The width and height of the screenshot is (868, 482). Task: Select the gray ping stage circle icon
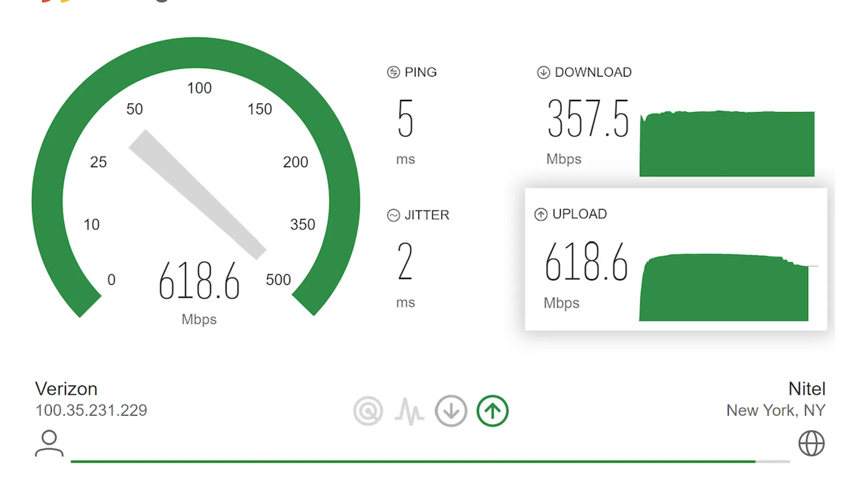pyautogui.click(x=368, y=411)
